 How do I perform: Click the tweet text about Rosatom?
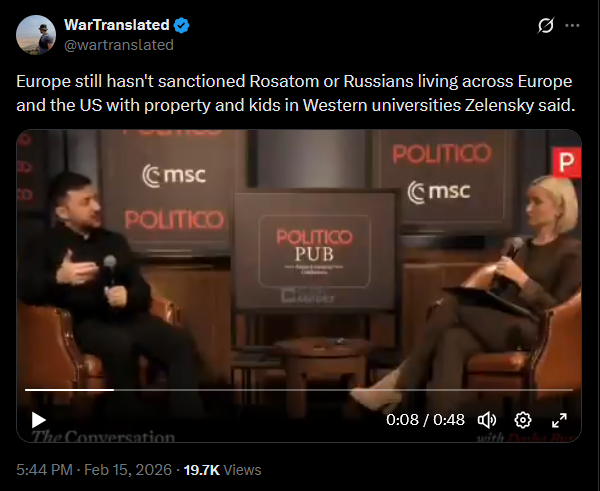click(295, 93)
